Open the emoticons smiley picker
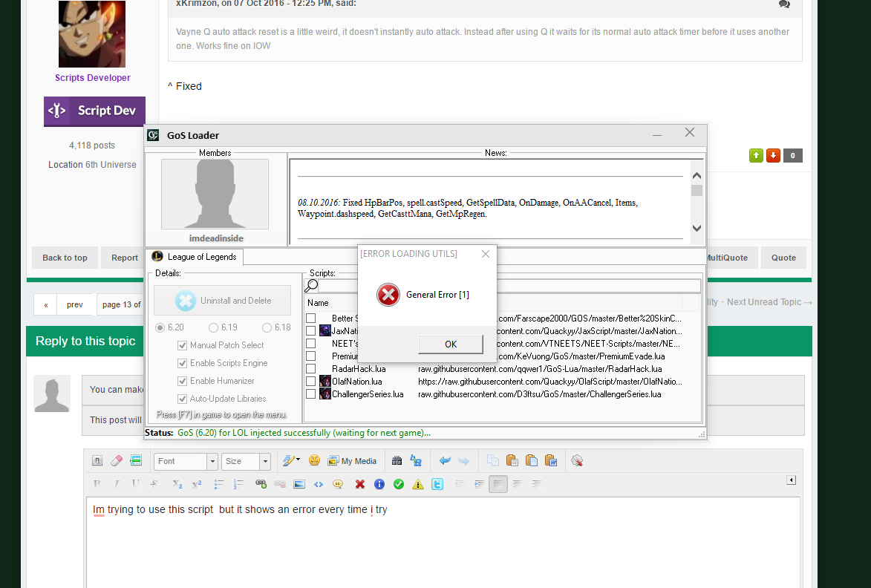This screenshot has width=871, height=588. pyautogui.click(x=314, y=460)
